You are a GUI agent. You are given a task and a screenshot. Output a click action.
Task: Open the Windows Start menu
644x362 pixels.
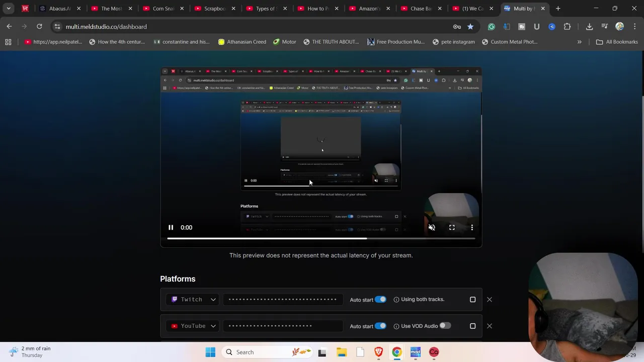pos(210,352)
